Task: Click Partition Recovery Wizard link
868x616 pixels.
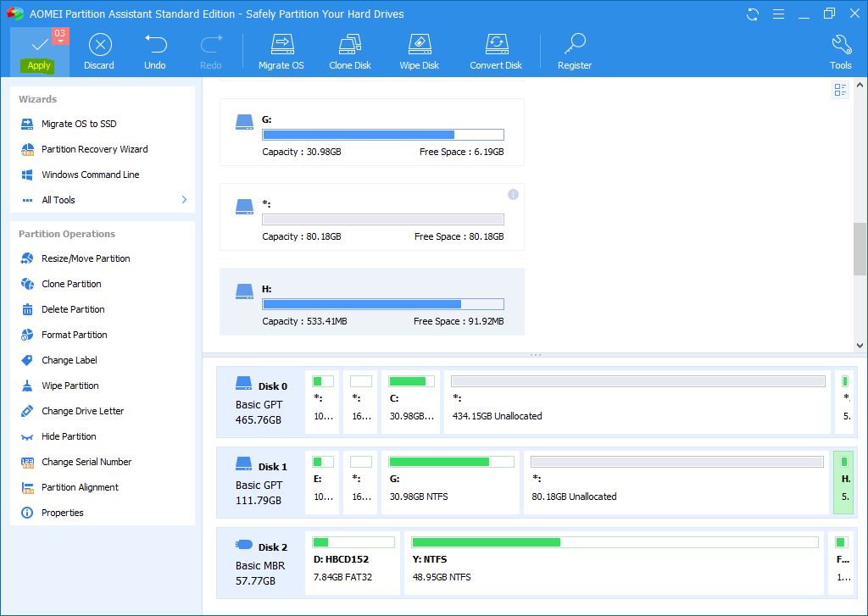Action: pos(94,149)
